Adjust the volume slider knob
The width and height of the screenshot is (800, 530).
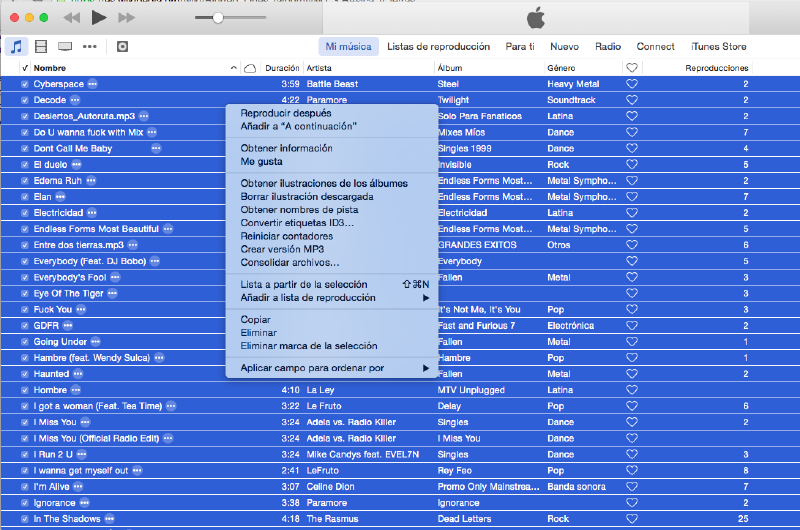pos(218,18)
